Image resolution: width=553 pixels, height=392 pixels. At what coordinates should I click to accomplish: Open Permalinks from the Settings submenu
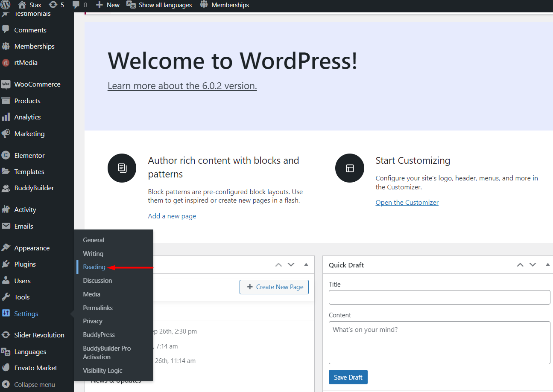pos(97,308)
